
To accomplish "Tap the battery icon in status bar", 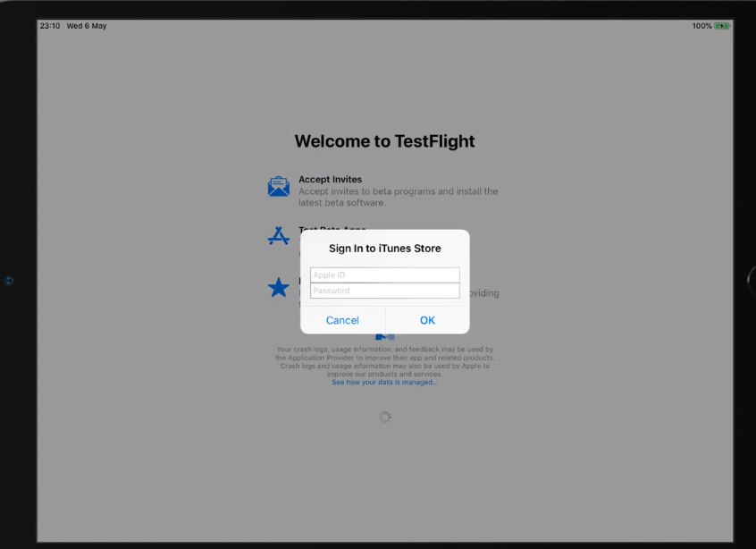I will click(x=722, y=26).
